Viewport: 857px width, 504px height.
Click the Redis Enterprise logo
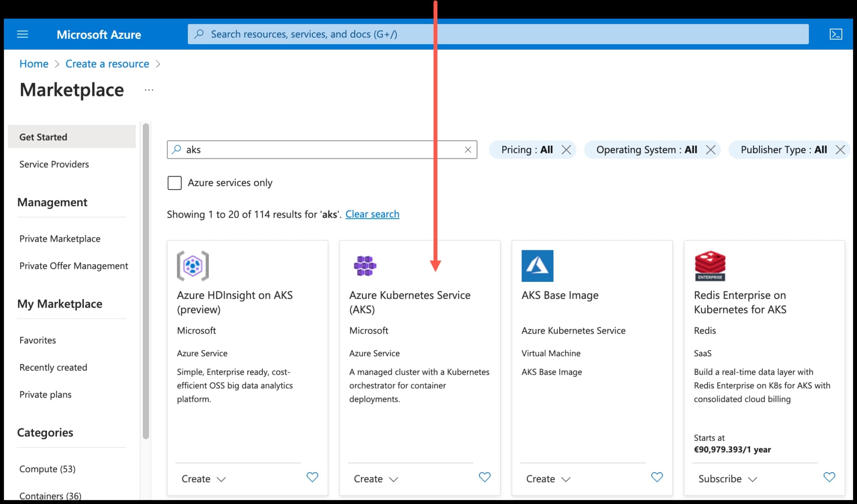[710, 266]
